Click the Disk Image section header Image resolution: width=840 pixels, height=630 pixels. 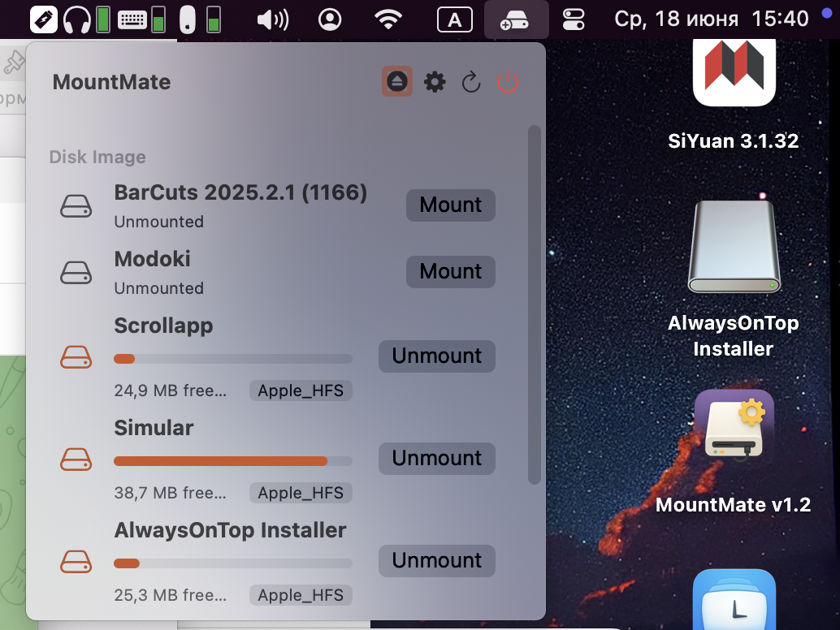tap(97, 157)
